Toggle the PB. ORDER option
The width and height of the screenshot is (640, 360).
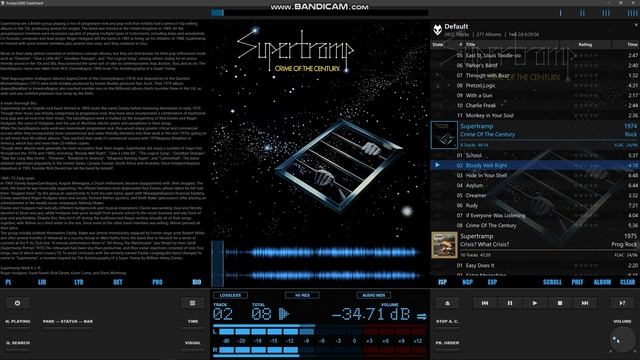tap(447, 343)
